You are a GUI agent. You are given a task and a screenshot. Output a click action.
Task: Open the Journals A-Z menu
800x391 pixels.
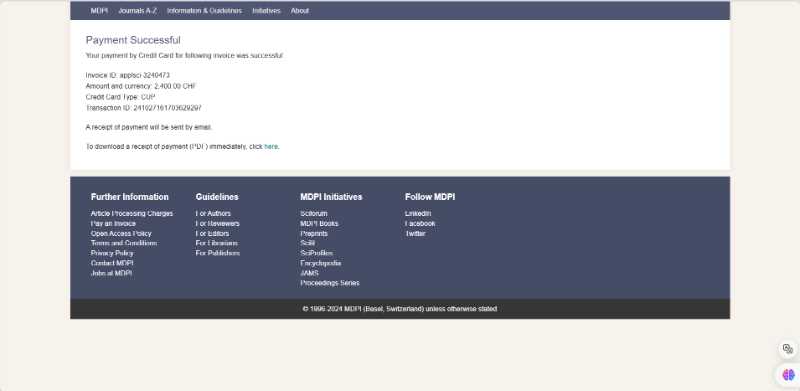137,11
